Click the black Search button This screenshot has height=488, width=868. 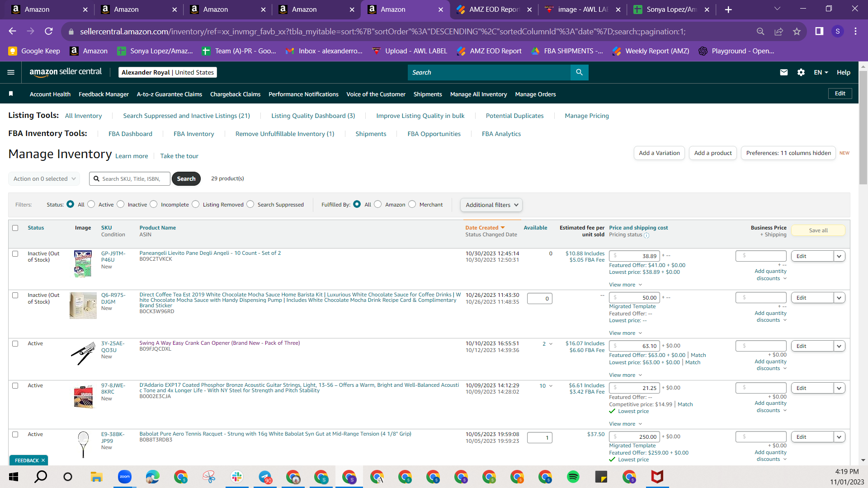click(x=186, y=178)
